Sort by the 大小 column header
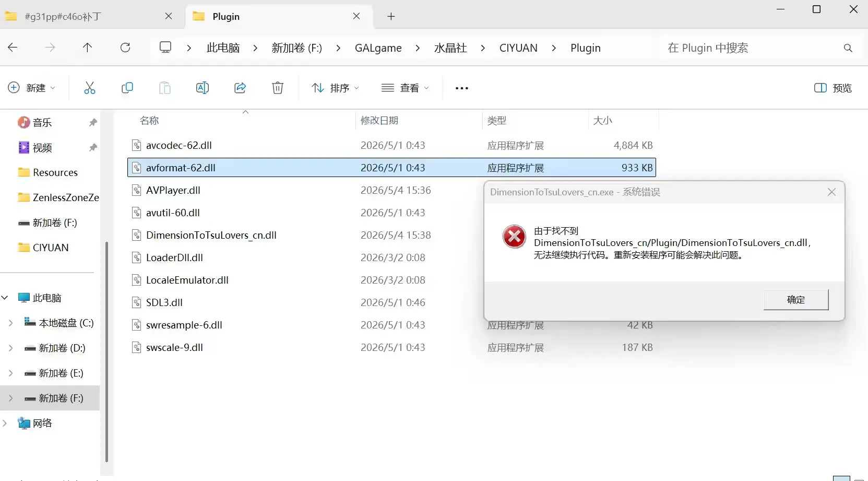Viewport: 868px width, 481px height. point(602,121)
